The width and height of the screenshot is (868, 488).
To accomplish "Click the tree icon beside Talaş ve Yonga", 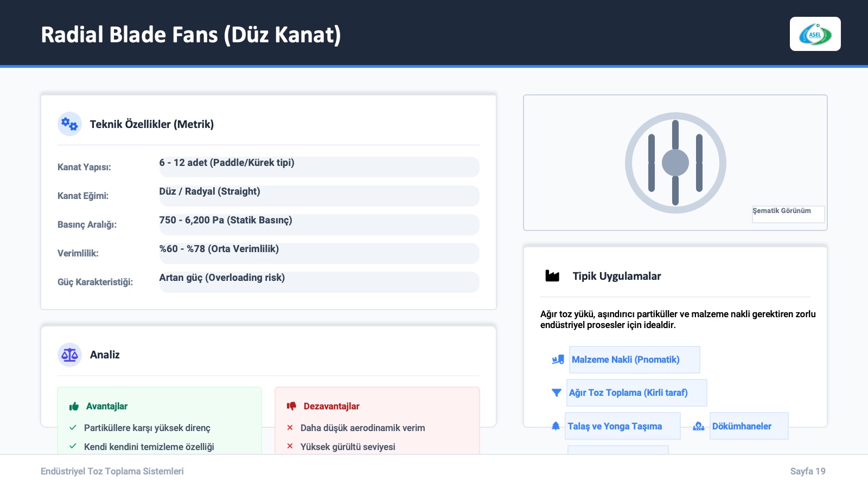I will 556,426.
